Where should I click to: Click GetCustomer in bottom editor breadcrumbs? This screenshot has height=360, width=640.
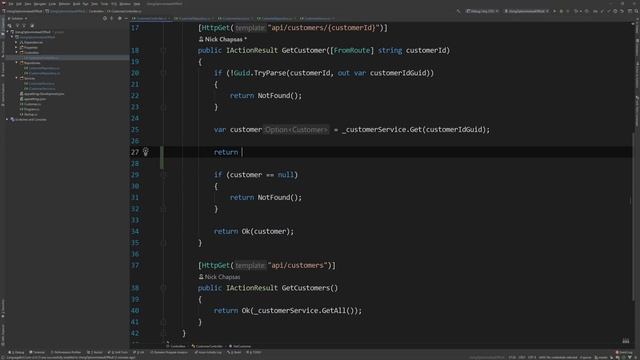[240, 346]
